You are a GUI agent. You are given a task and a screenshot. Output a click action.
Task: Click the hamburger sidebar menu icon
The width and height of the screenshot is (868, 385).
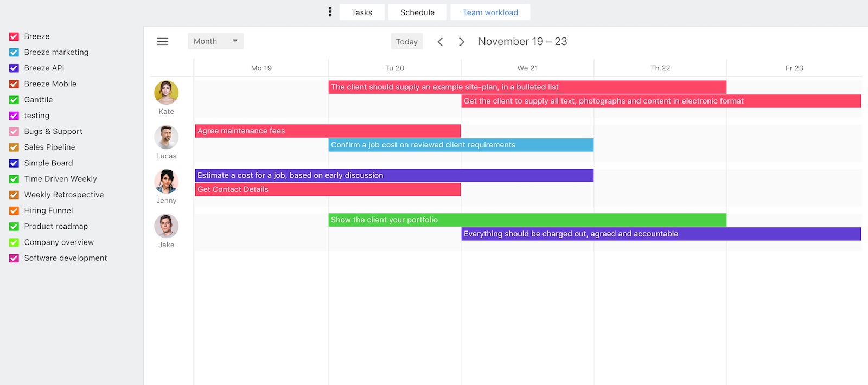pyautogui.click(x=163, y=41)
